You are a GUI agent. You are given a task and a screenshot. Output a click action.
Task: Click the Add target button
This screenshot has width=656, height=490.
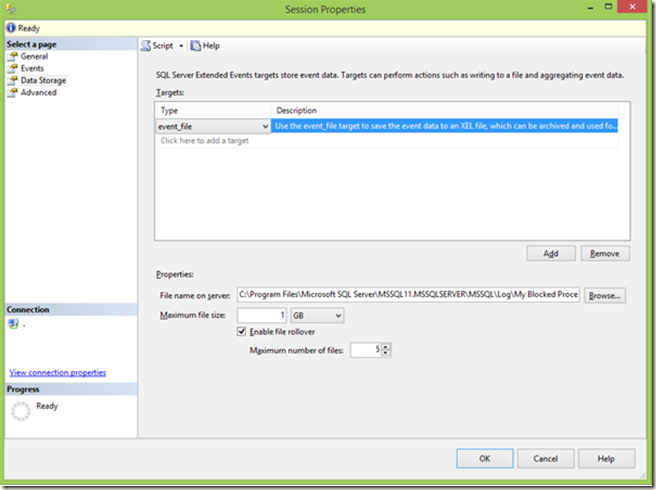click(x=551, y=254)
